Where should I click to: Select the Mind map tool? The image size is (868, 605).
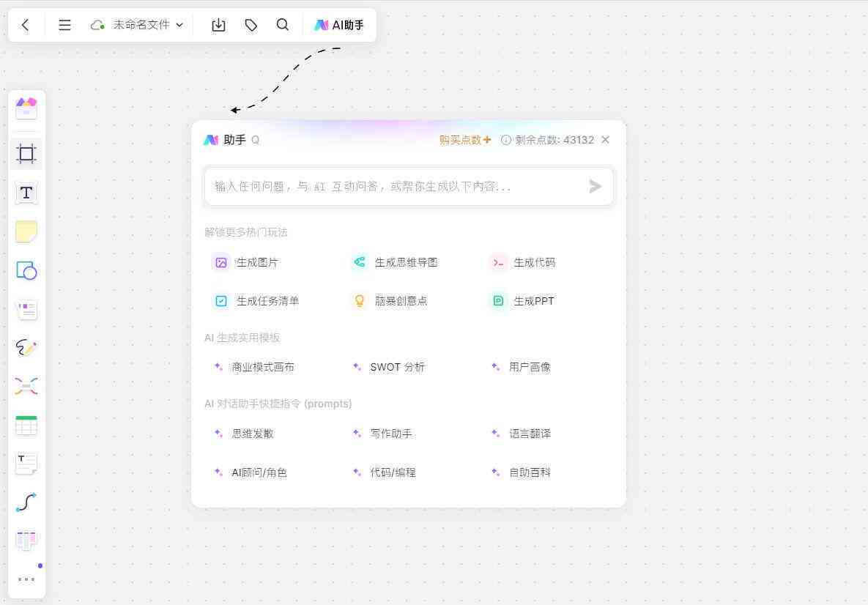point(26,386)
